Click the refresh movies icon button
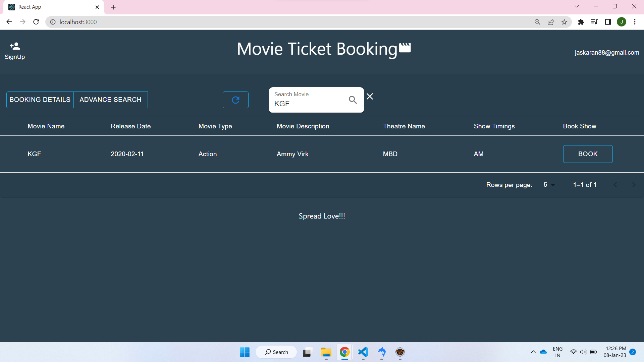 pyautogui.click(x=235, y=100)
